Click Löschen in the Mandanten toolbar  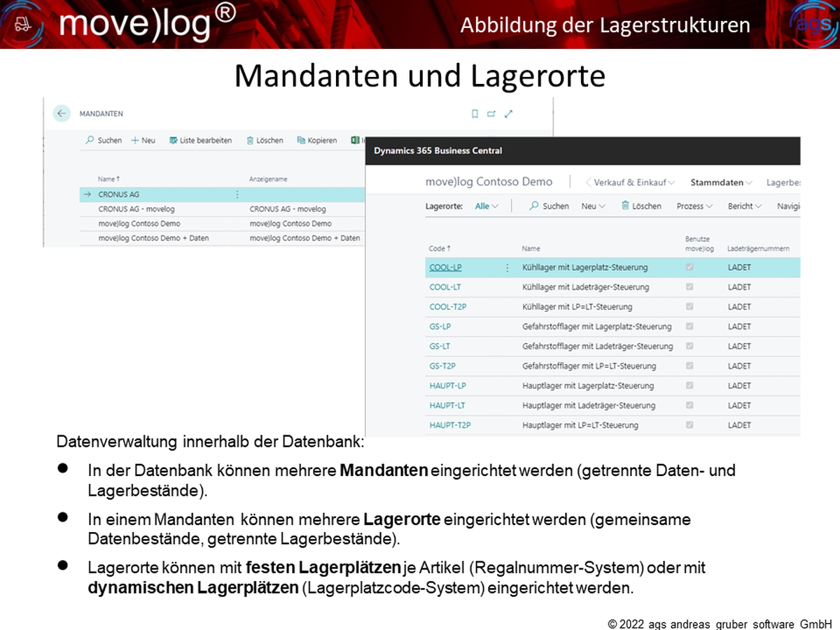(265, 140)
